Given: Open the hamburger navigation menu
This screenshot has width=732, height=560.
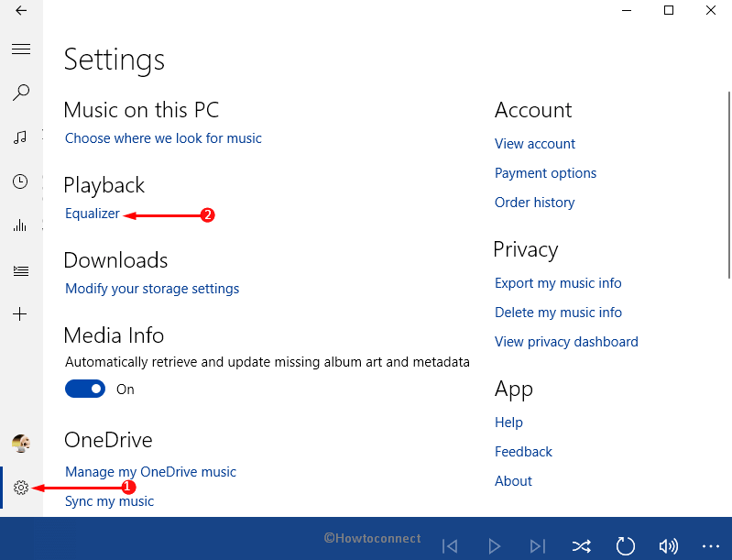Looking at the screenshot, I should point(21,49).
